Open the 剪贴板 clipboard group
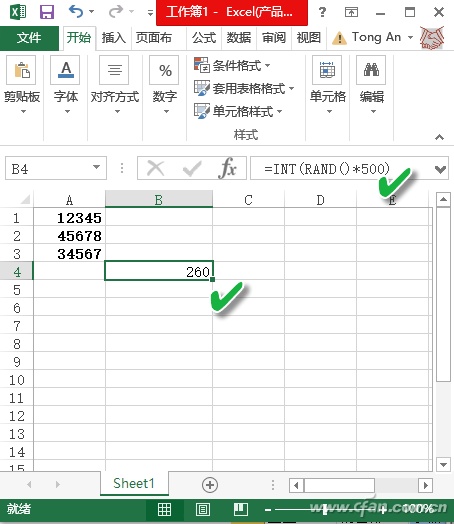 22,85
